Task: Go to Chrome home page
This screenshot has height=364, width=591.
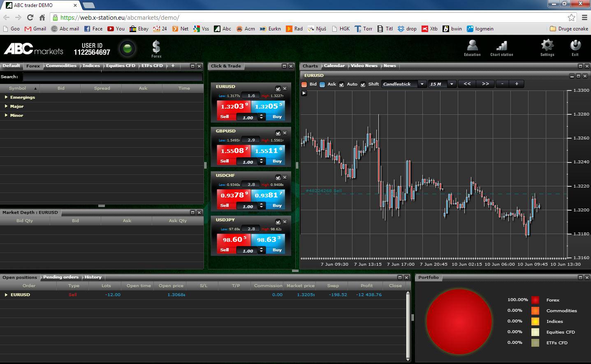Action: coord(42,17)
